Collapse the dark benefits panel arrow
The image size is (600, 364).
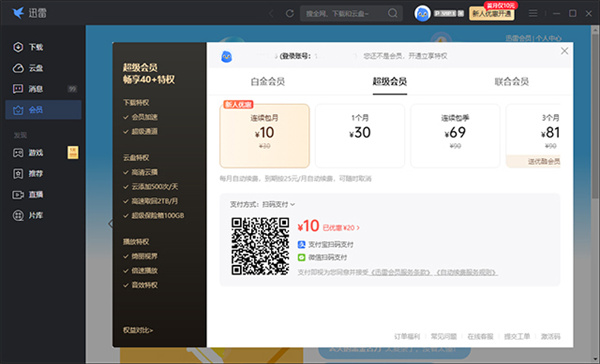pos(110,224)
